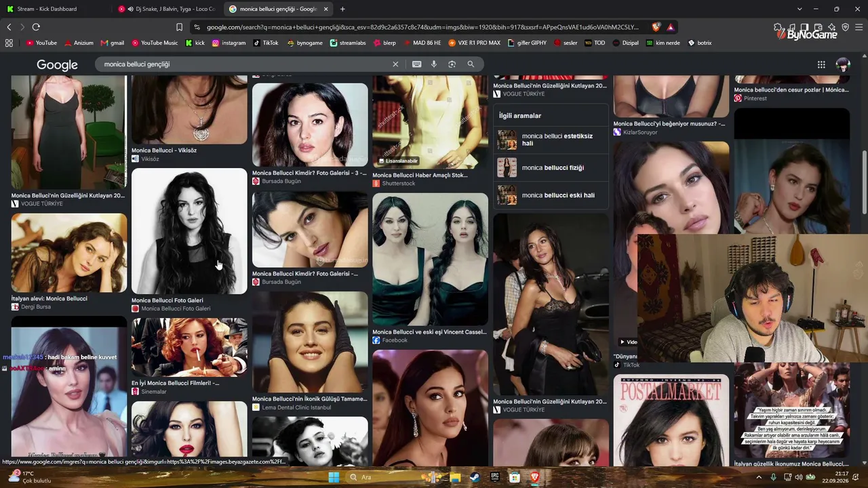Screen dimensions: 868x488
Task: Open the on-screen keyboard icon in search bar
Action: pos(417,64)
